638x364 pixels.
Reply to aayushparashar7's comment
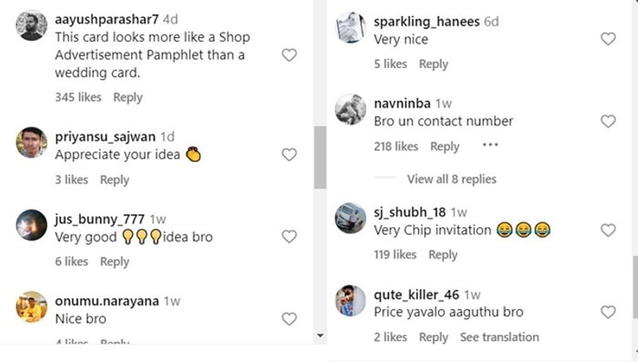click(x=128, y=98)
